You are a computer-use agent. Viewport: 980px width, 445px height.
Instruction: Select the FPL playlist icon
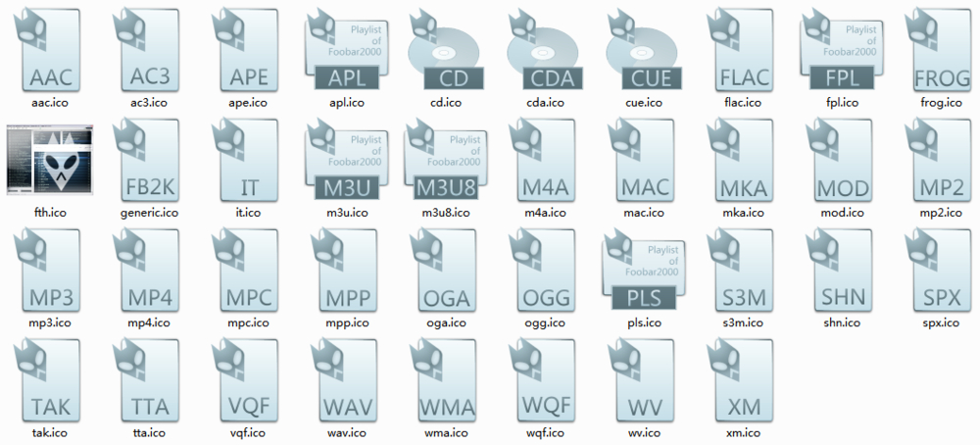click(843, 50)
